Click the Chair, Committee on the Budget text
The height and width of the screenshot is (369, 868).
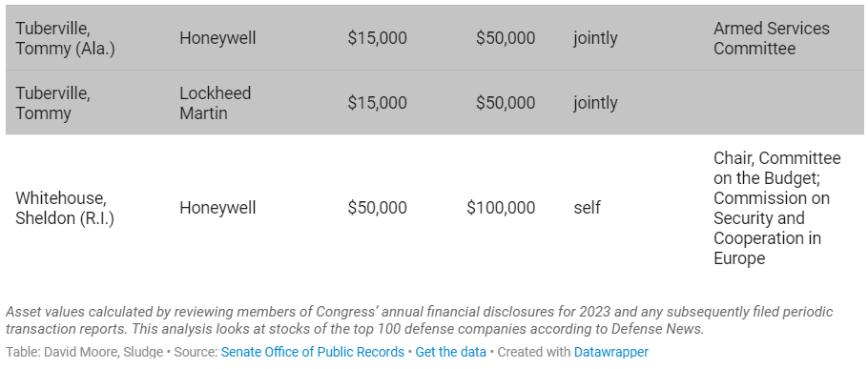(777, 168)
